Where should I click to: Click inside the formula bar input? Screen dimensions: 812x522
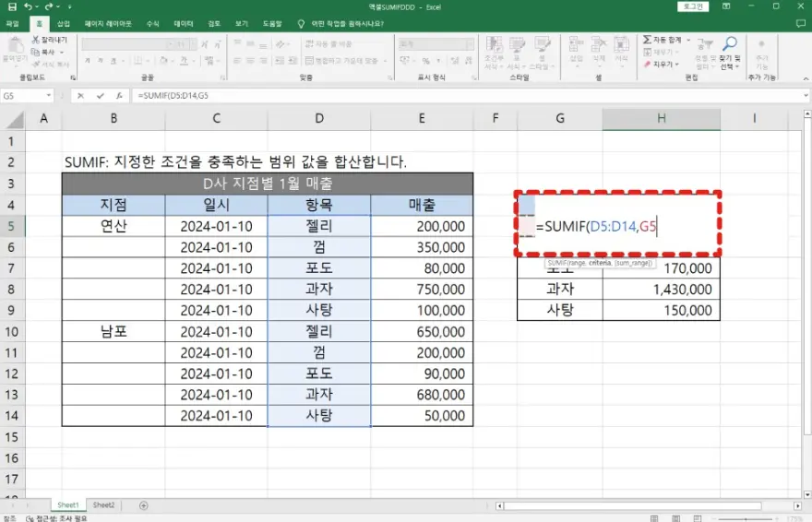pyautogui.click(x=461, y=96)
